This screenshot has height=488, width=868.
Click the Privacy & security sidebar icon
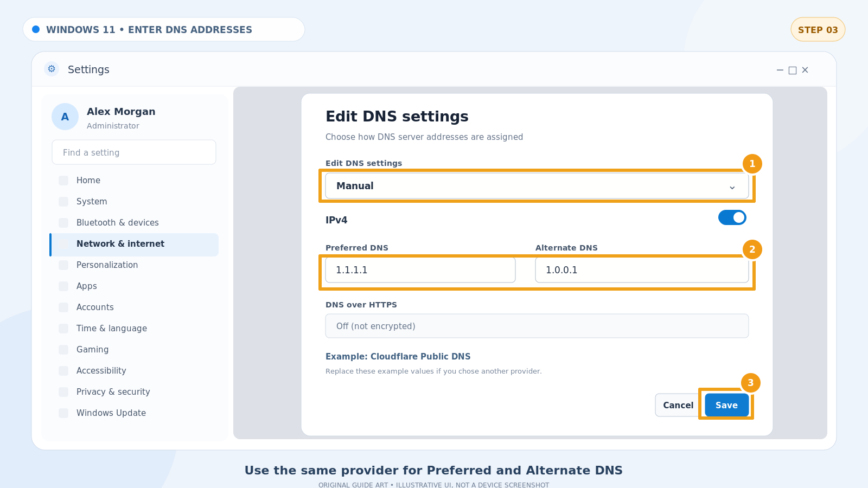tap(63, 392)
